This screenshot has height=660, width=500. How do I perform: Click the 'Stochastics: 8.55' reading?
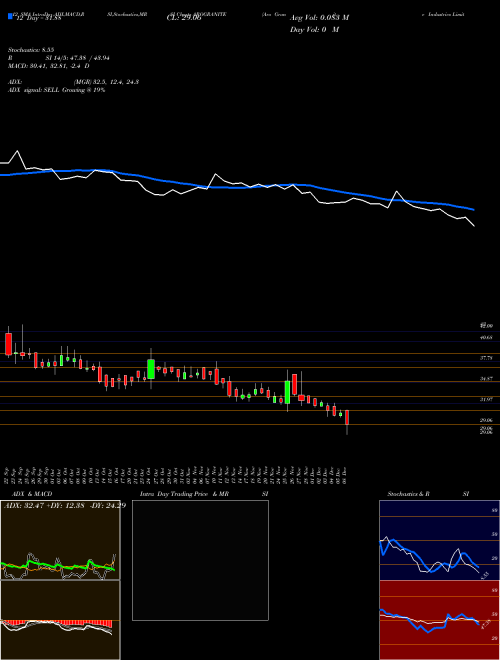click(33, 50)
